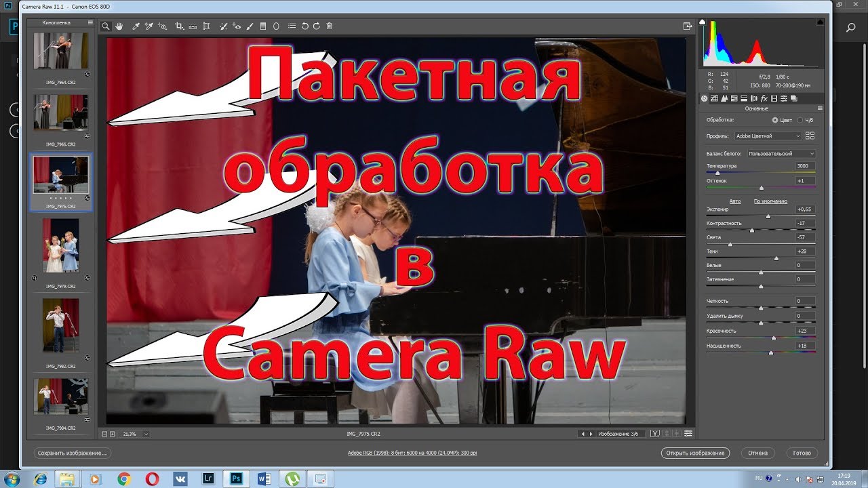Zoom in with the plus button
The height and width of the screenshot is (488, 868).
[113, 434]
